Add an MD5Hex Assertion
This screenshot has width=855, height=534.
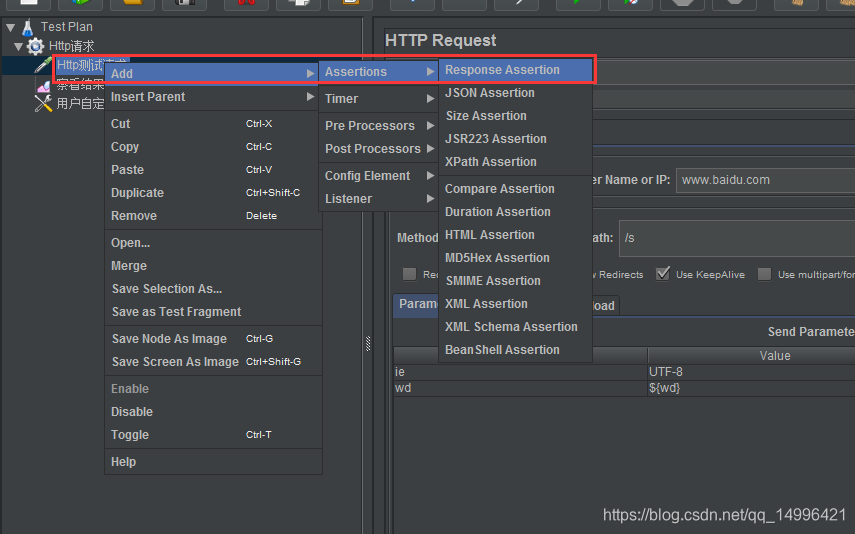515,257
